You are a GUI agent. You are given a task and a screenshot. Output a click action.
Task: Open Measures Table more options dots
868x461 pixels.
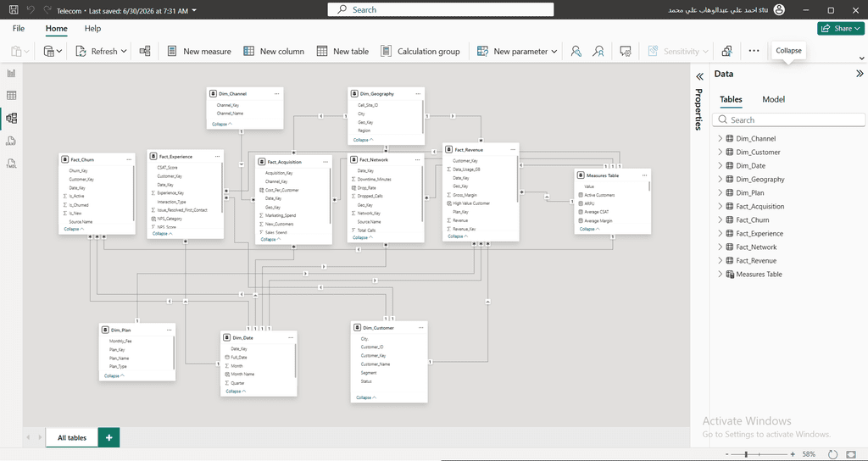pyautogui.click(x=644, y=175)
